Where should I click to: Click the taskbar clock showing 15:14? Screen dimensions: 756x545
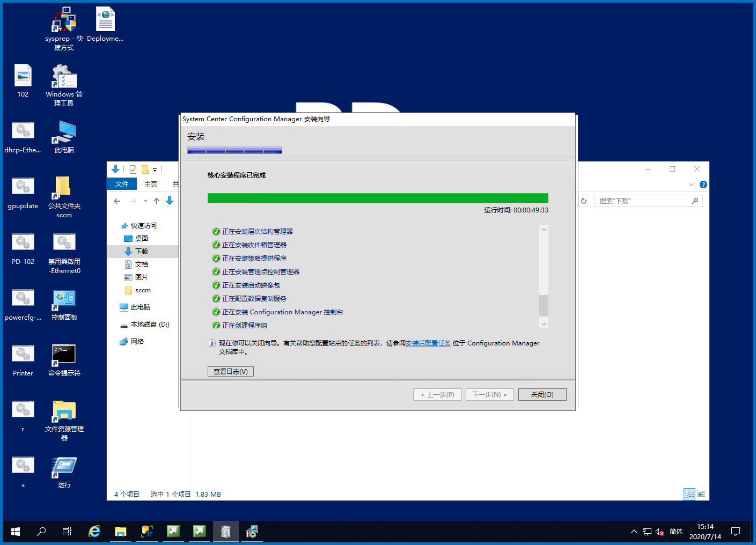tap(705, 532)
